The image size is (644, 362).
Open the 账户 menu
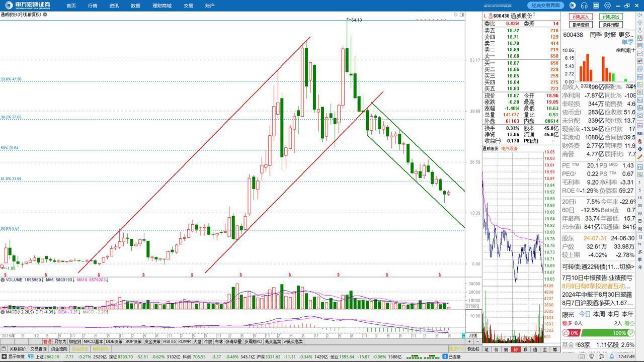(x=210, y=6)
